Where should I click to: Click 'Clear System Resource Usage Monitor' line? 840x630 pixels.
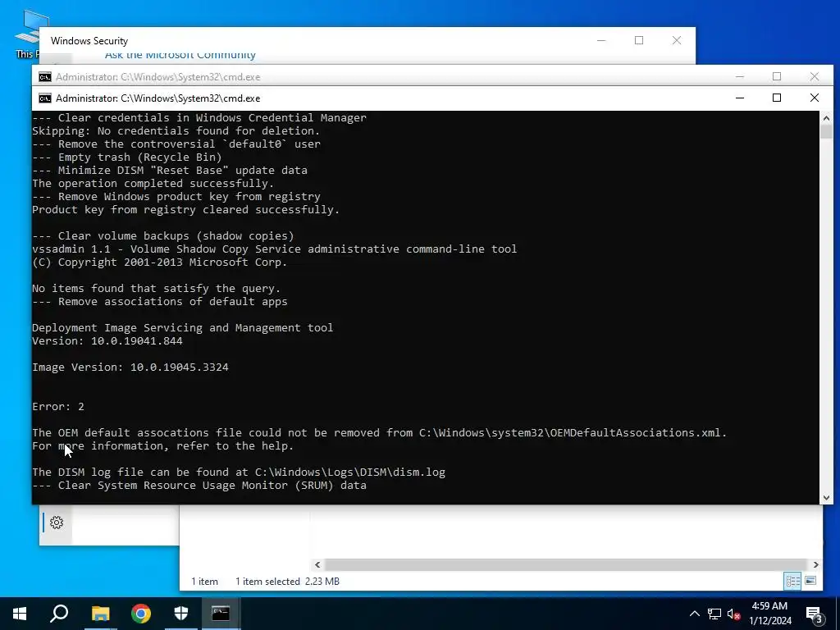[x=199, y=486]
